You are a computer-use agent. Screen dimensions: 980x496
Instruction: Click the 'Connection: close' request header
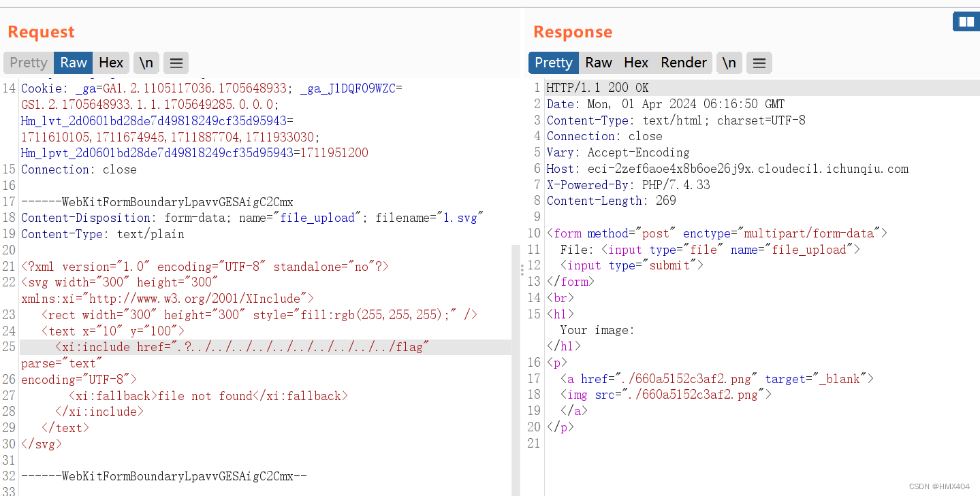[x=79, y=169]
